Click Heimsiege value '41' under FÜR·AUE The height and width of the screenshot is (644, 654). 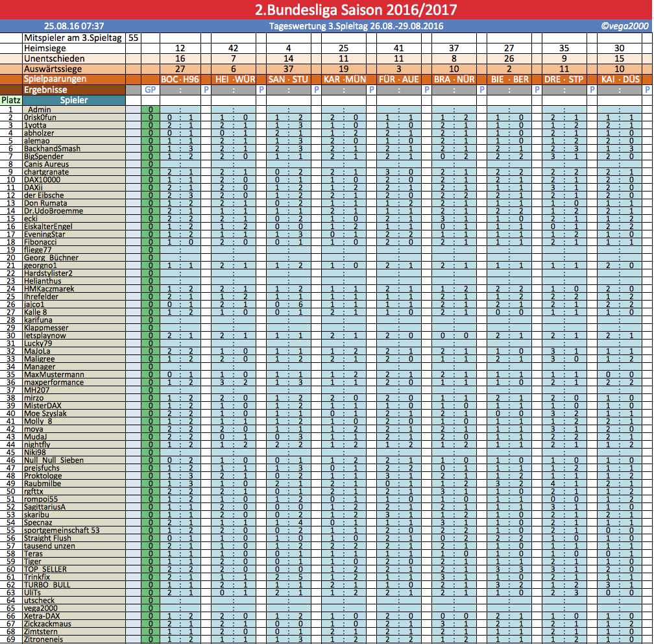(399, 49)
